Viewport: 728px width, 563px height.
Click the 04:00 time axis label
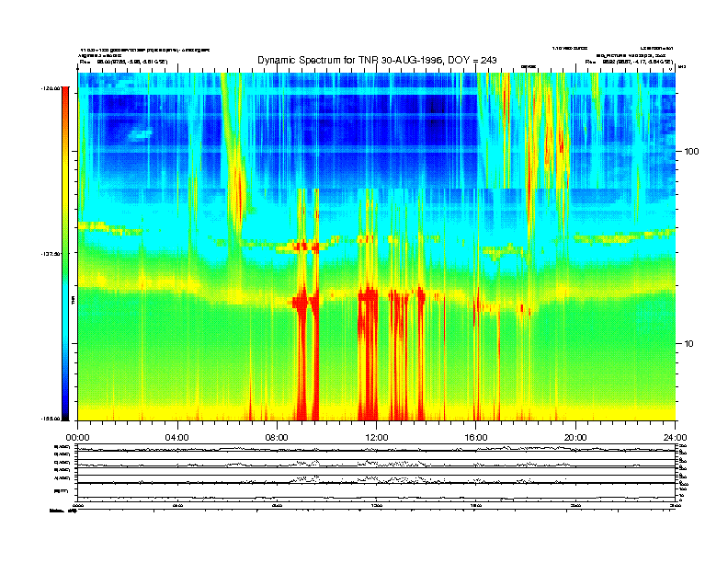177,438
